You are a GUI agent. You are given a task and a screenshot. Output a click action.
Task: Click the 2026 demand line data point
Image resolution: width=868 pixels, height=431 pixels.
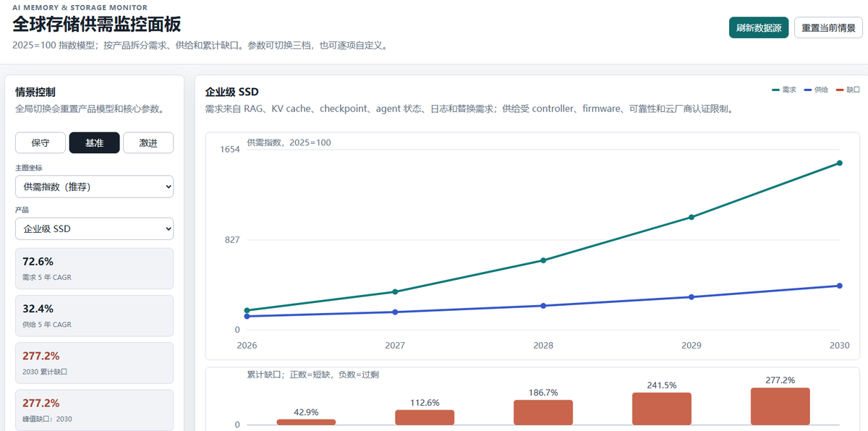(x=247, y=310)
